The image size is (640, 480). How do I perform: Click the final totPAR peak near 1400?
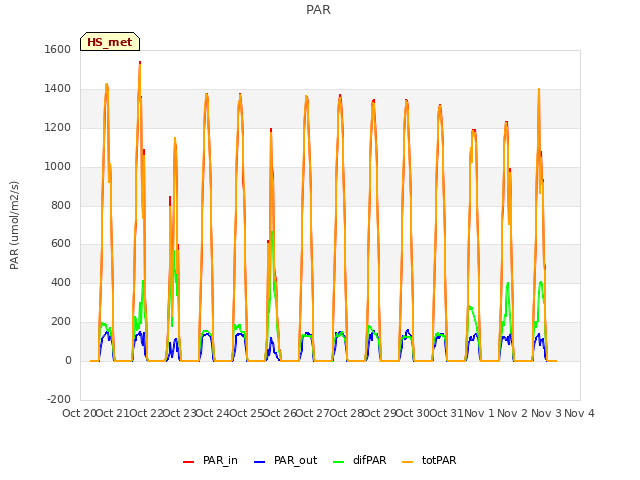click(539, 90)
